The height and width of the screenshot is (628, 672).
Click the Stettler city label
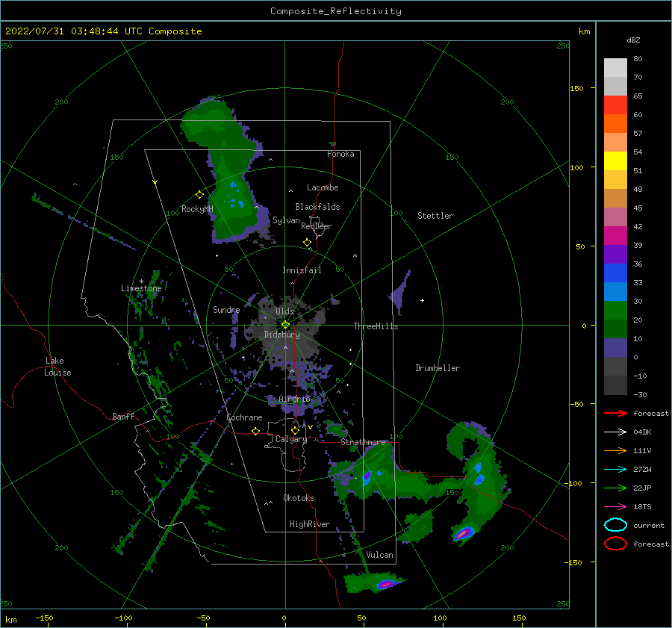point(435,216)
